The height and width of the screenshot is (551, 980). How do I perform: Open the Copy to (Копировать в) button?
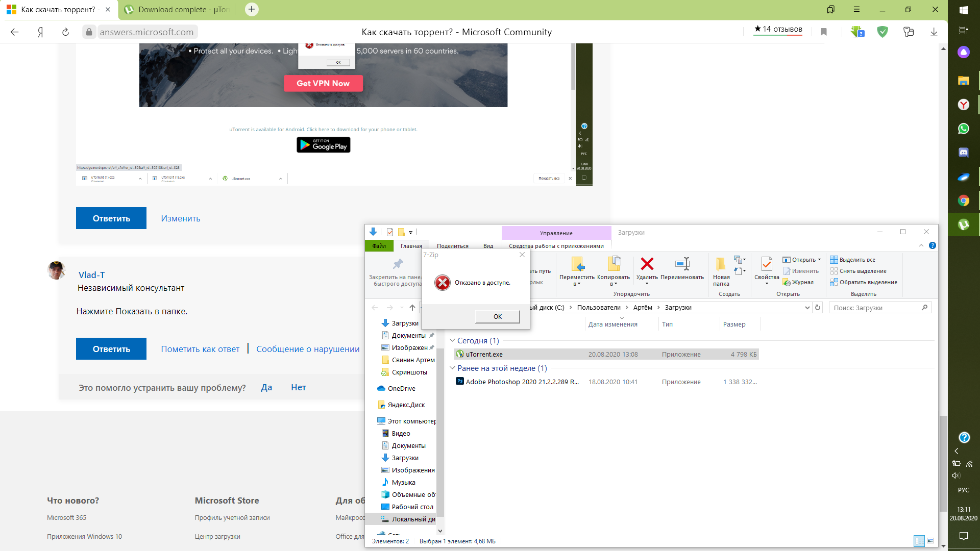(x=614, y=270)
